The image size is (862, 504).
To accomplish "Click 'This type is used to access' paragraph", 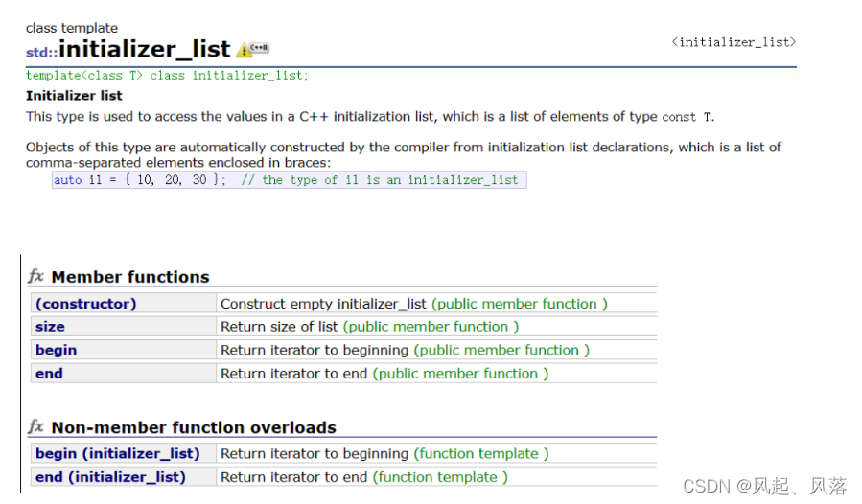I will (370, 117).
